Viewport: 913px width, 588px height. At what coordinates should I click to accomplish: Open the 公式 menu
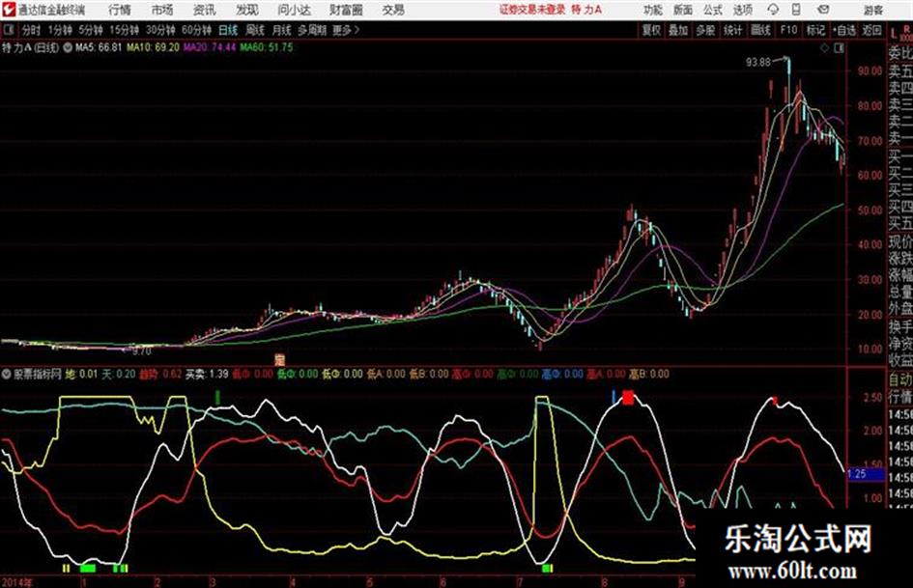tap(713, 10)
